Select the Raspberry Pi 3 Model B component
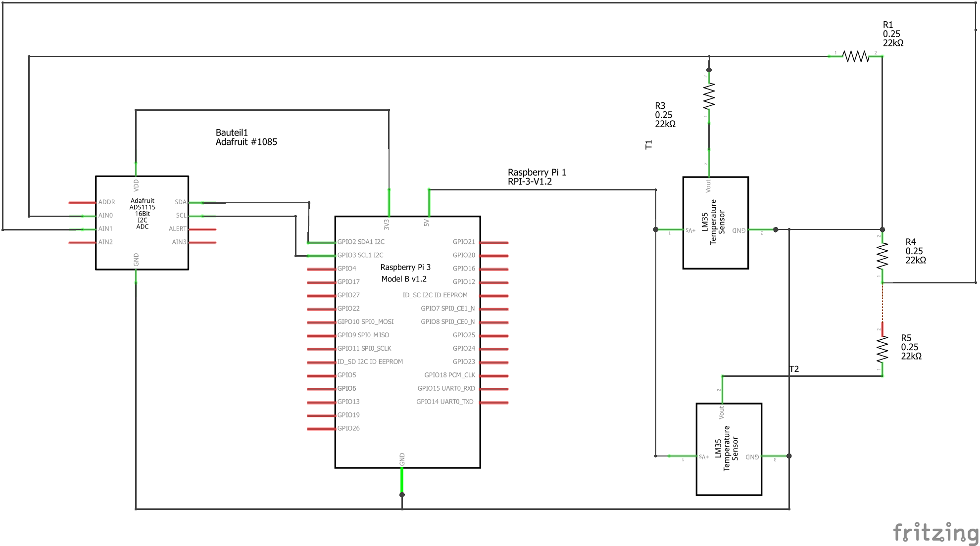980x546 pixels. click(x=407, y=342)
